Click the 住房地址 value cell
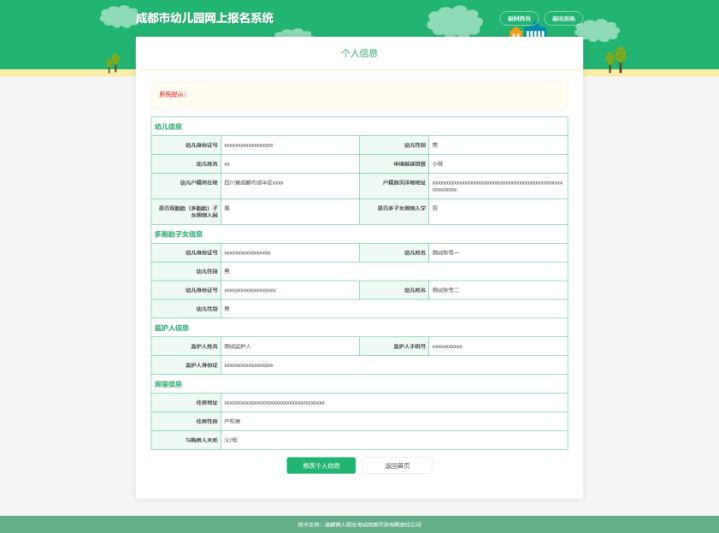This screenshot has width=719, height=533. [x=394, y=403]
